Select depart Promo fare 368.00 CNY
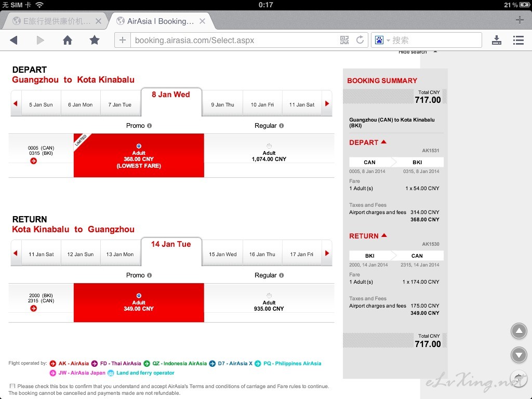The image size is (532, 399). tap(139, 146)
